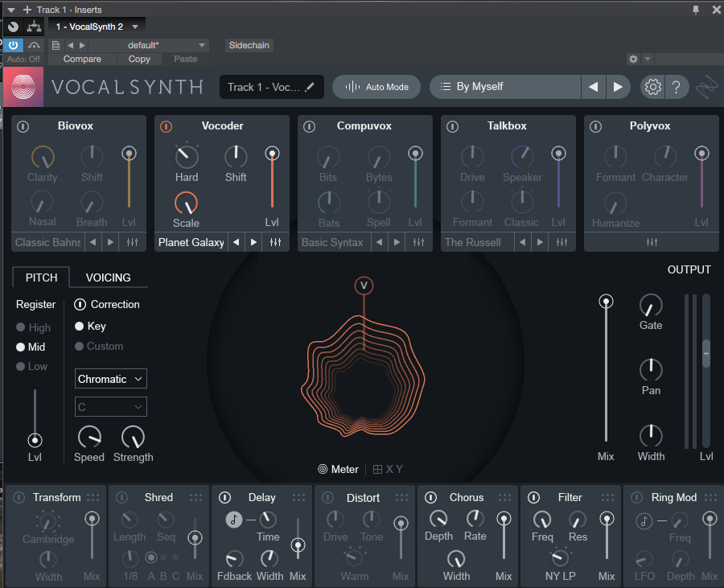This screenshot has width=724, height=588.
Task: Click the Vocoder Scale knob
Action: 186,203
